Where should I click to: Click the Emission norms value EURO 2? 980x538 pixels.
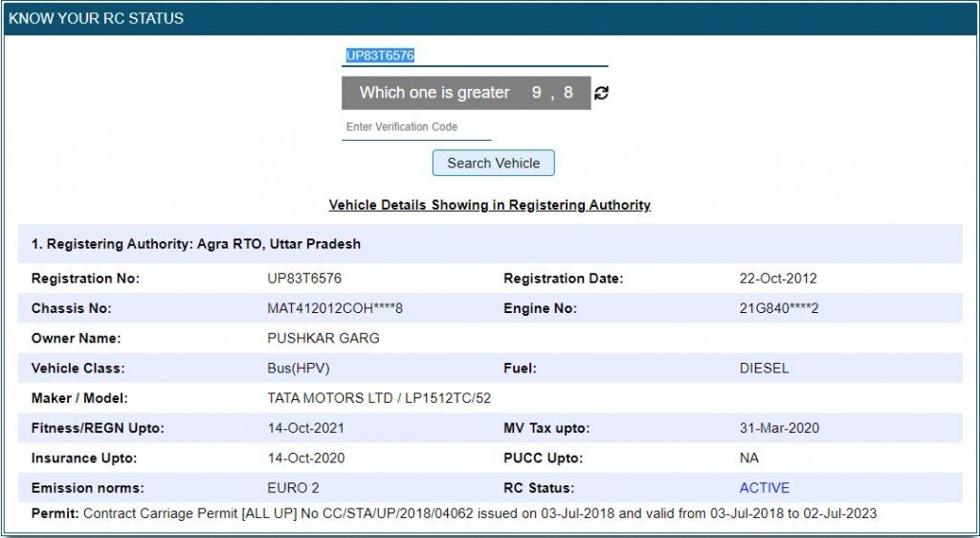click(x=293, y=488)
